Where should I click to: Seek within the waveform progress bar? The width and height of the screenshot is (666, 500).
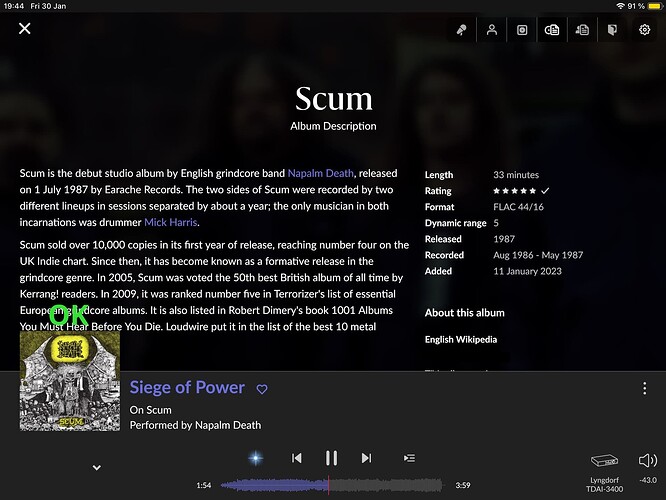tap(331, 485)
